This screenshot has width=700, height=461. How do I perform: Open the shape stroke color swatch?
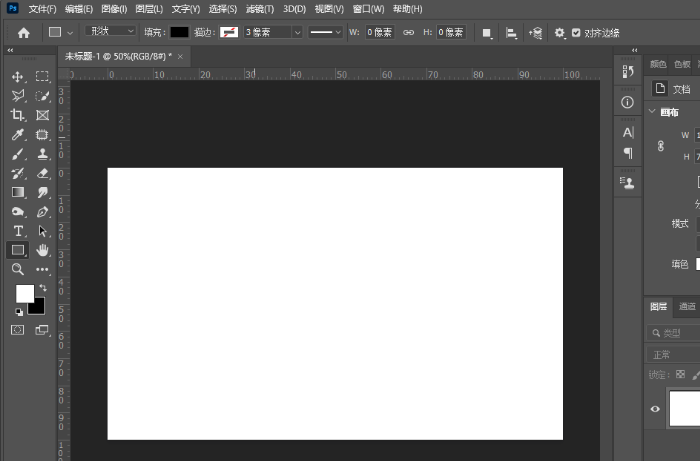click(x=229, y=32)
